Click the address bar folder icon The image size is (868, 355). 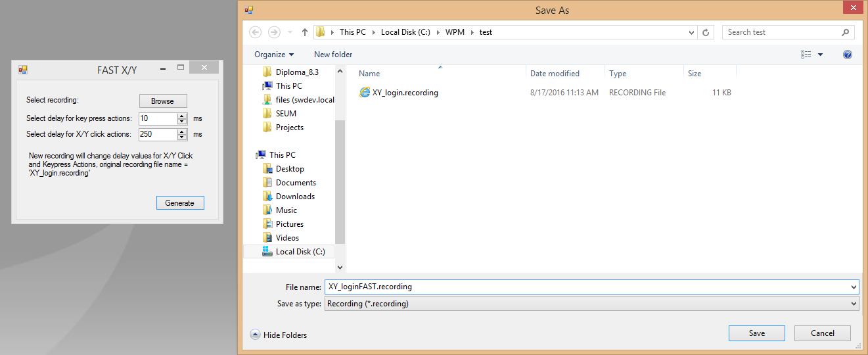click(x=320, y=32)
